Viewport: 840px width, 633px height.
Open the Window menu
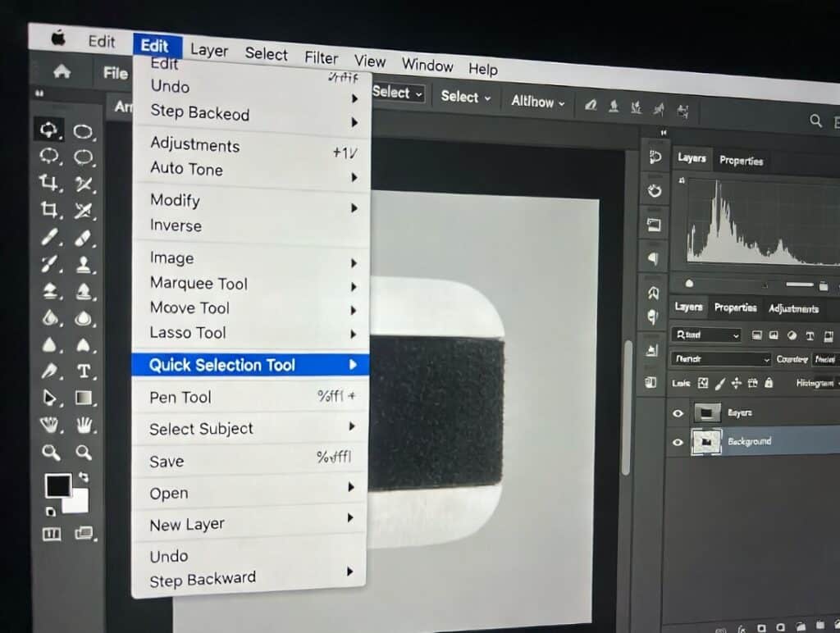tap(427, 66)
